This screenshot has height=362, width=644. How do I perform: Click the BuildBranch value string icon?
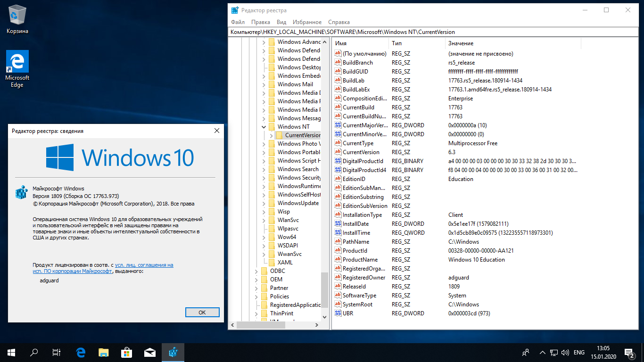tap(338, 63)
